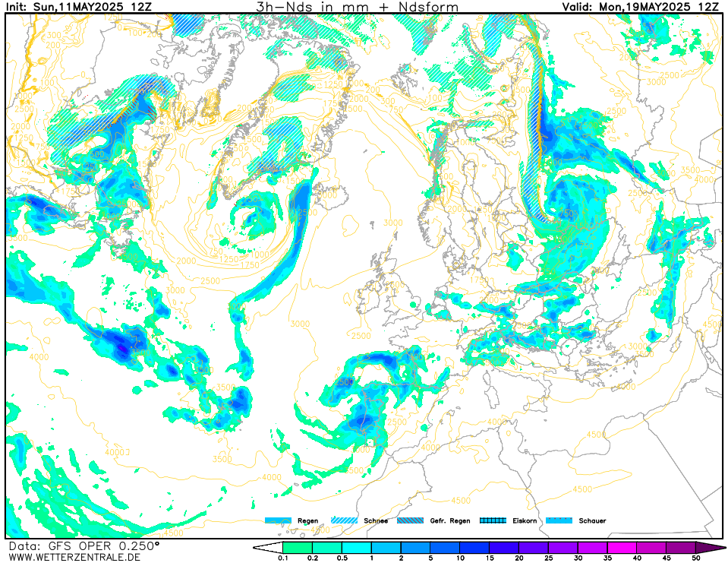Screen dimensions: 728x563
Task: Click the '45' color bar tick label
Action: point(667,558)
